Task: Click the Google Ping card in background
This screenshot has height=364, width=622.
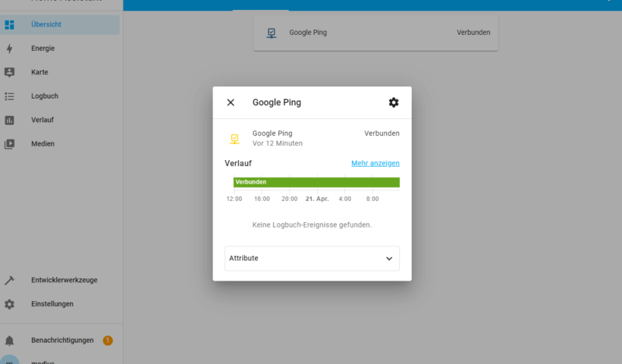Action: 375,33
